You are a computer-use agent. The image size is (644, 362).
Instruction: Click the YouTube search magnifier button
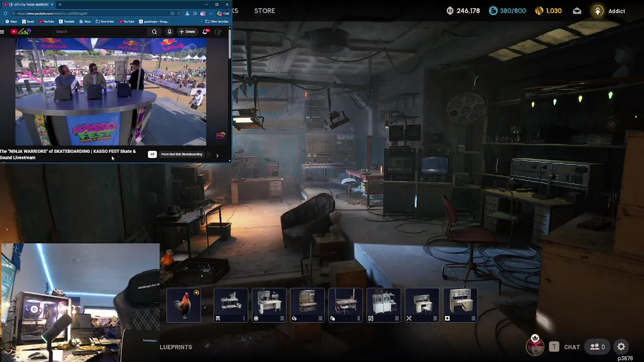tap(154, 32)
